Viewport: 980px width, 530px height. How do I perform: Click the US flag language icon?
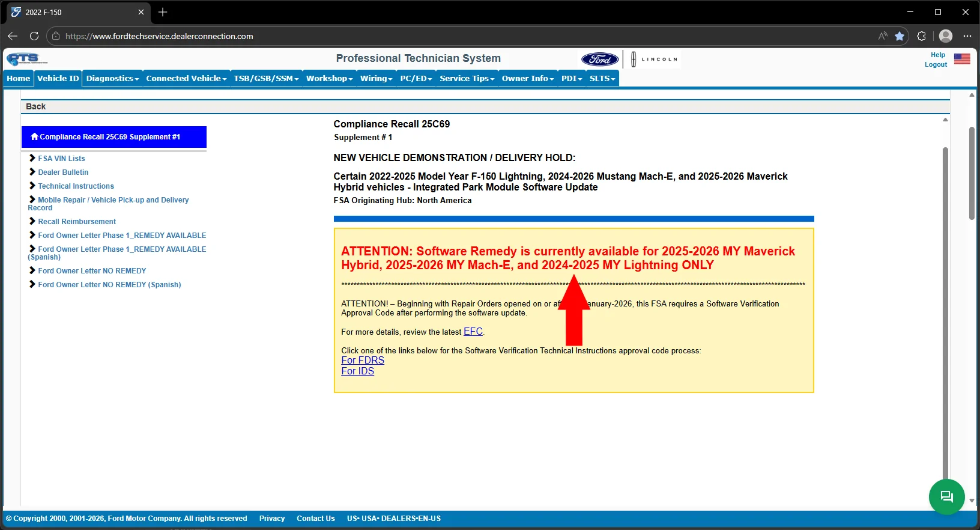click(962, 59)
